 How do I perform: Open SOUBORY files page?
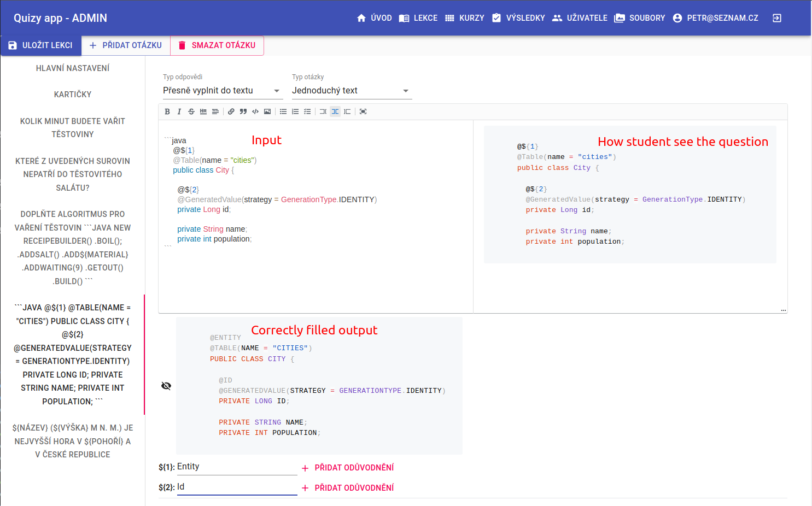(x=640, y=18)
